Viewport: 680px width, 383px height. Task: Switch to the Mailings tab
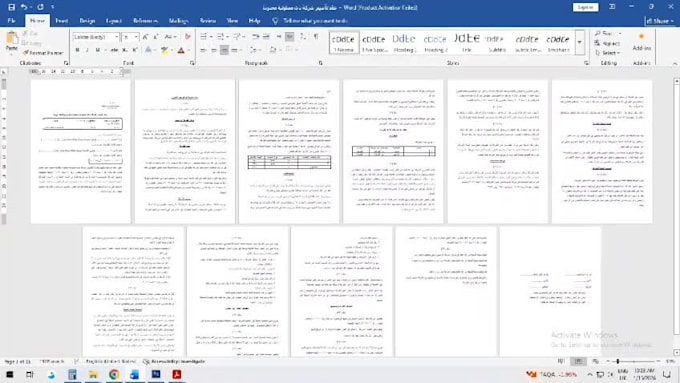pos(178,20)
